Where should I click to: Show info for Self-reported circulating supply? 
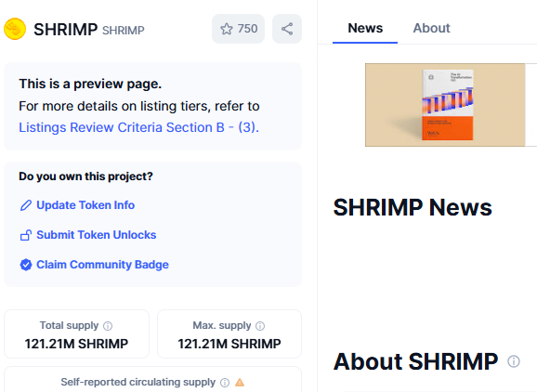click(x=225, y=383)
